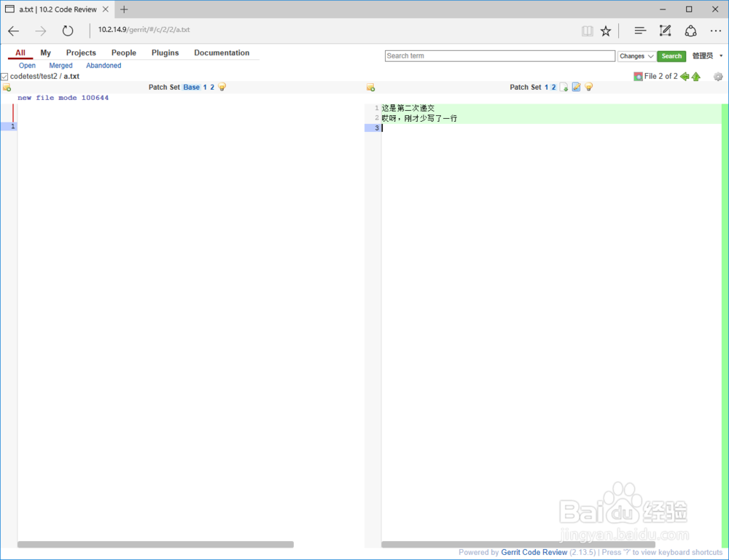Click the lightbulb icon in right Patch Set header
The image size is (729, 560).
pos(588,87)
